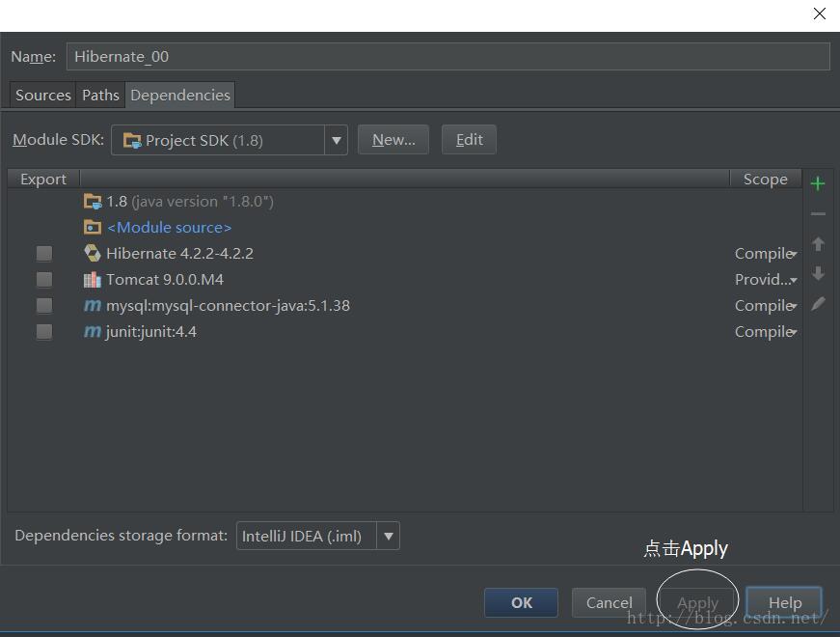
Task: Click the Apply button
Action: (x=697, y=602)
